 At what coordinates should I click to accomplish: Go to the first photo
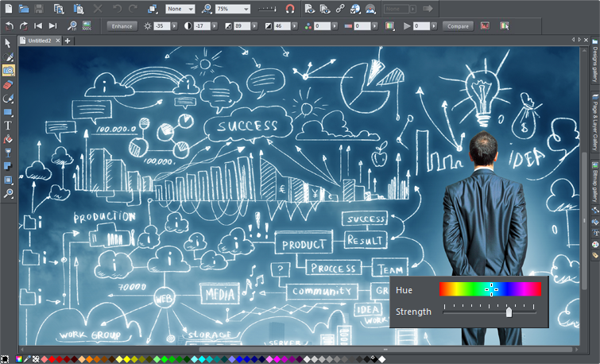click(38, 25)
